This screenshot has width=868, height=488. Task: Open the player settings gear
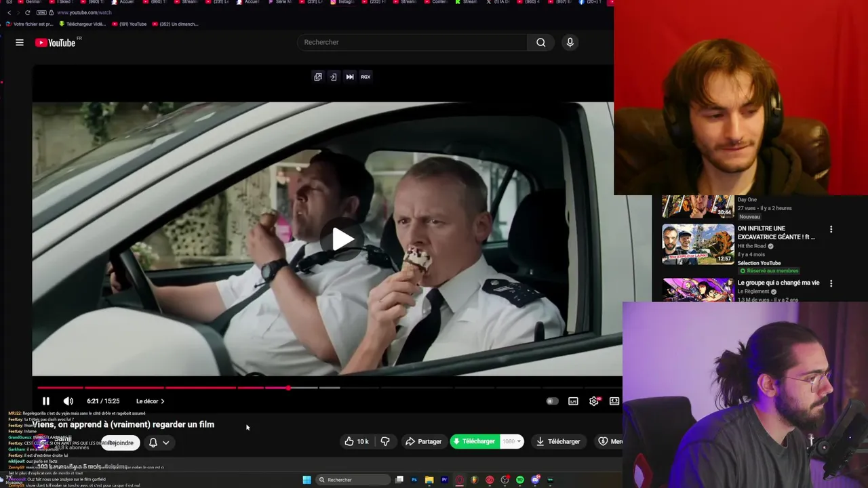click(594, 401)
